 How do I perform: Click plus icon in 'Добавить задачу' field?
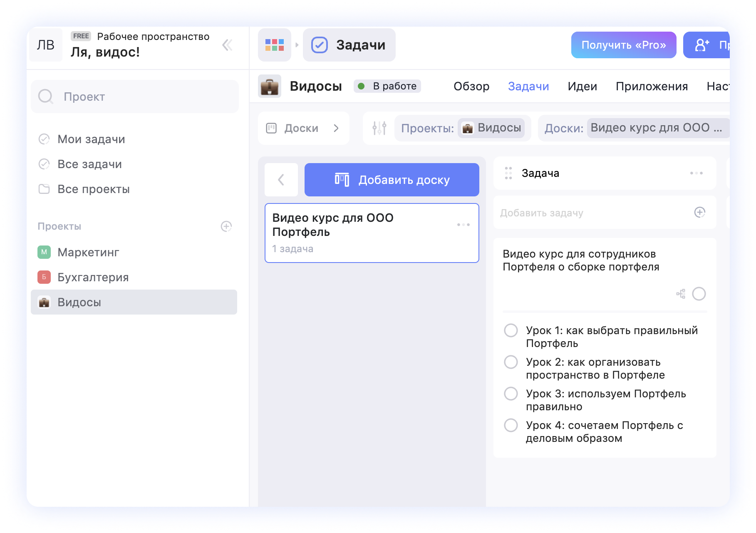(x=699, y=213)
